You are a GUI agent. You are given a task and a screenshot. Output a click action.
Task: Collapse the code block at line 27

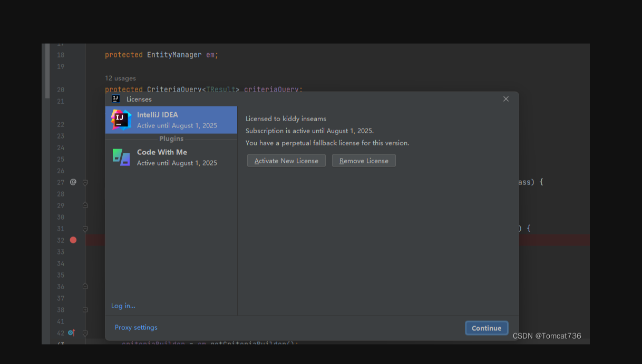coord(85,182)
